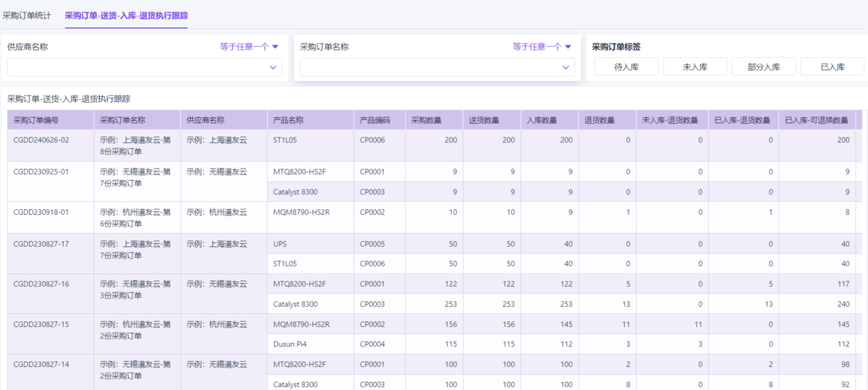Click the Dusun Pi4 product cell
Viewport: 868px width, 390px height.
pos(292,344)
